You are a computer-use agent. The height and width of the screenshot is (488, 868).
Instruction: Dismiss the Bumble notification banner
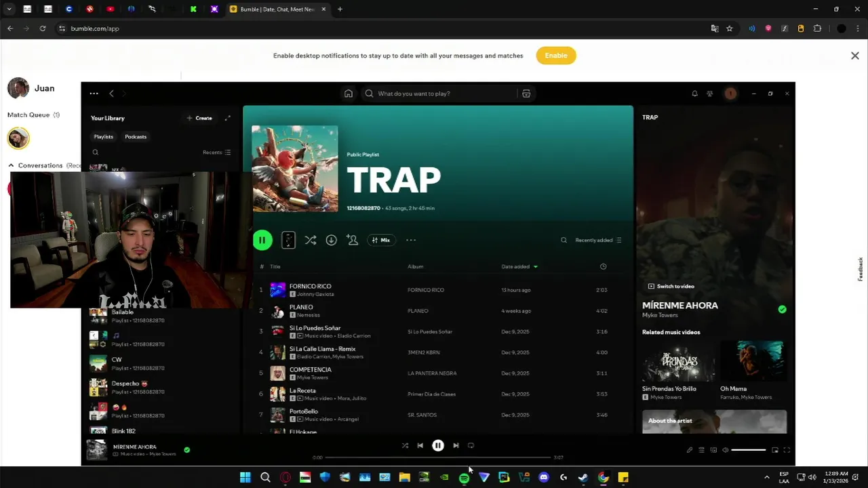[x=855, y=56]
